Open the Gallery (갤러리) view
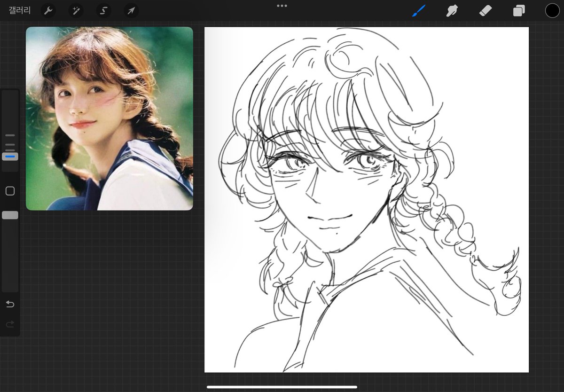 click(20, 10)
